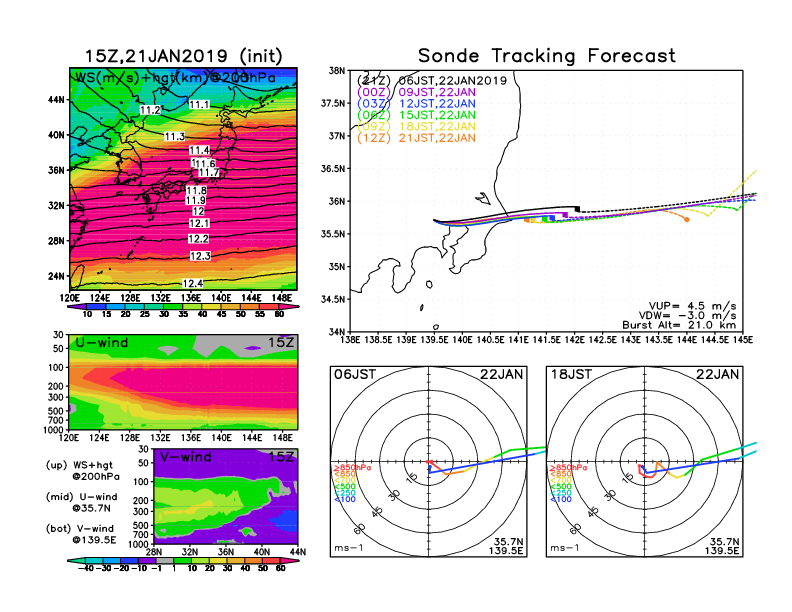
Task: Click the 12.2 height contour label
Action: 198,239
